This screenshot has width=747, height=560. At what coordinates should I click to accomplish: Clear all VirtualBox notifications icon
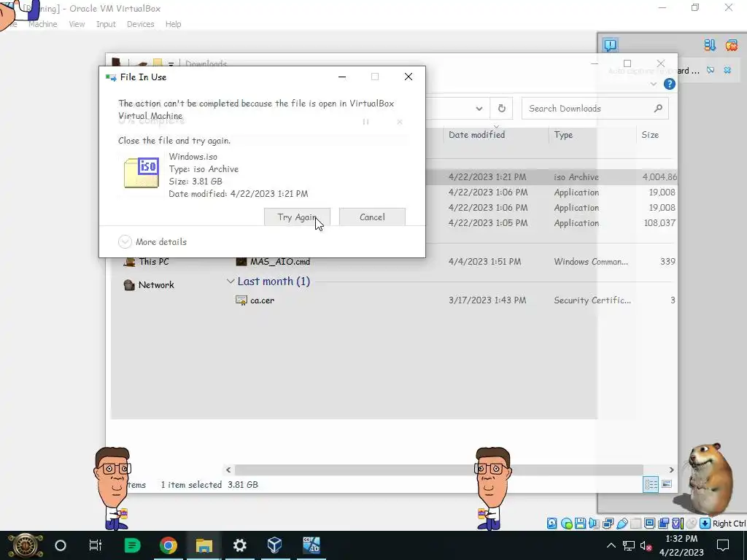coord(731,45)
